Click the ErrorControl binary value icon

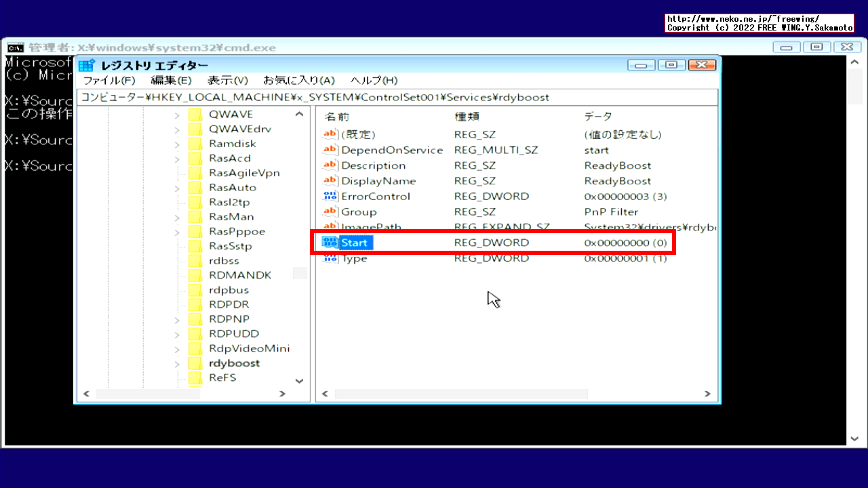(x=330, y=196)
